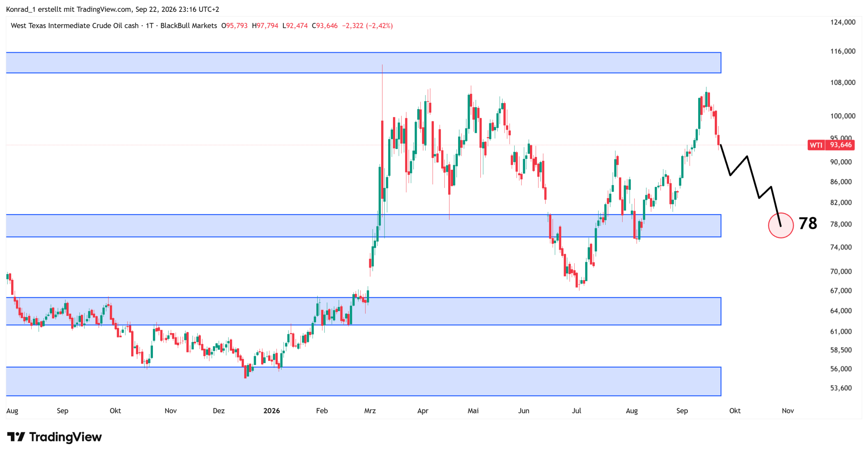
Task: Click the open value O95,793
Action: (234, 26)
